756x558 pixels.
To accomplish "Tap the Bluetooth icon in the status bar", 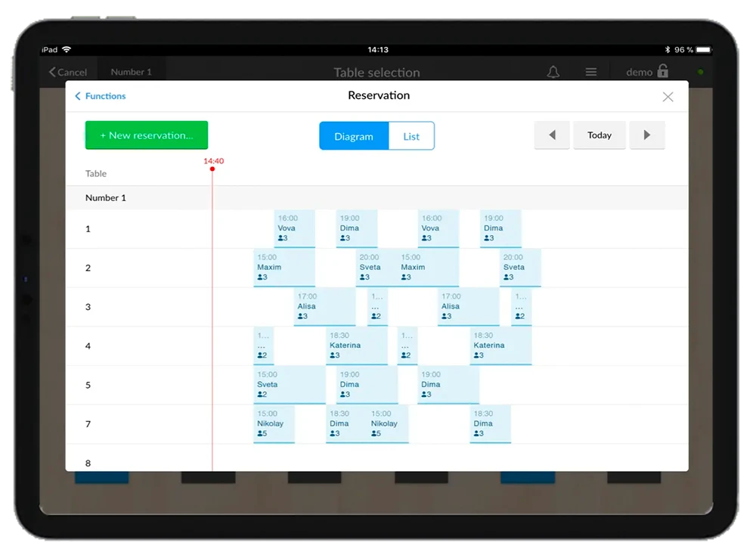I will [668, 50].
